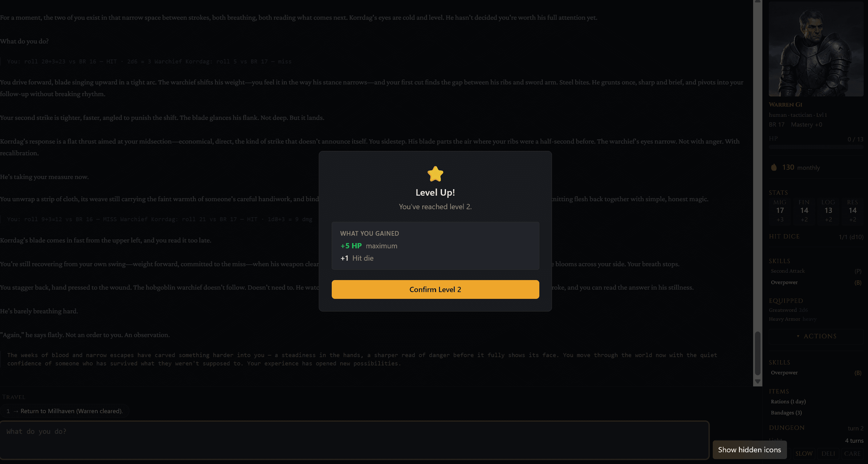Viewport: 868px width, 464px height.
Task: Click the +1 Hit die gain line
Action: pos(357,258)
